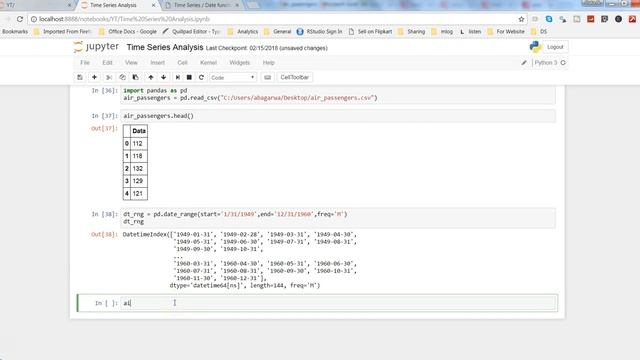Viewport: 640px width, 360px height.
Task: Open Quillpad Editor bookmark
Action: click(191, 31)
